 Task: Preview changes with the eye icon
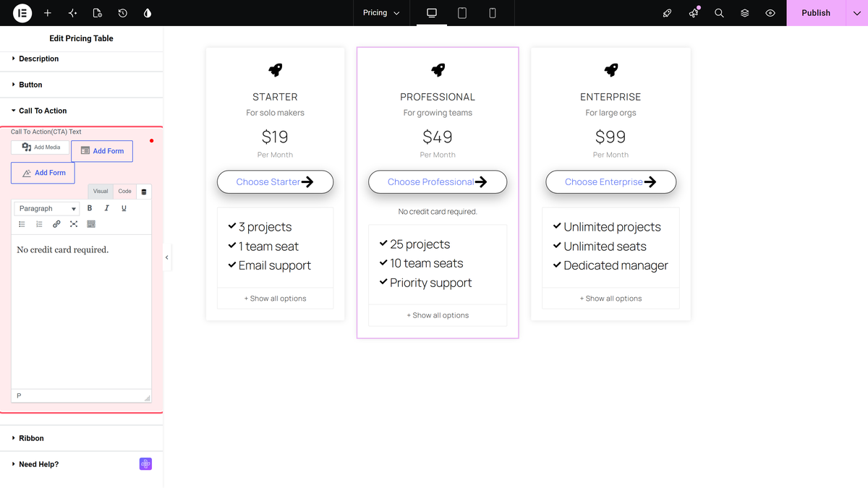coord(770,13)
